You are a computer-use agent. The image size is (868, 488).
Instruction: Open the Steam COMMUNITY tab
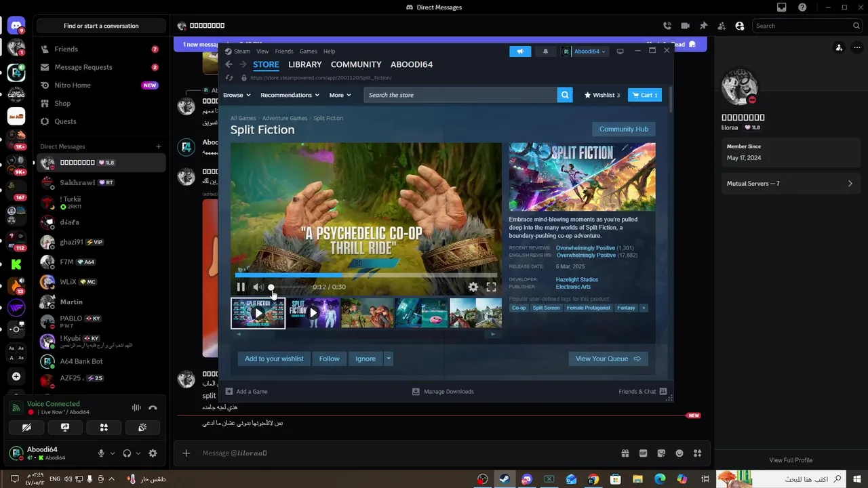click(x=356, y=64)
